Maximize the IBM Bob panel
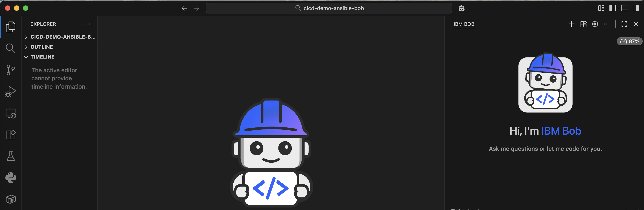Image resolution: width=644 pixels, height=210 pixels. point(624,24)
